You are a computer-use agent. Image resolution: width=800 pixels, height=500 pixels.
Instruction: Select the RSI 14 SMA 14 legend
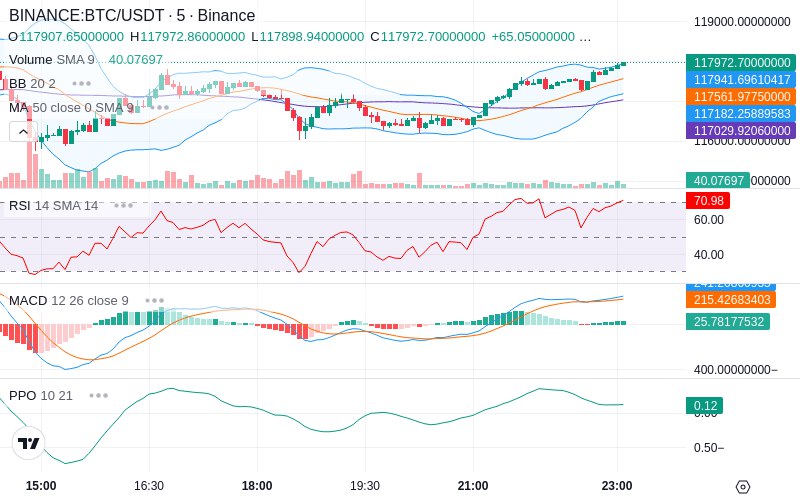(x=54, y=206)
